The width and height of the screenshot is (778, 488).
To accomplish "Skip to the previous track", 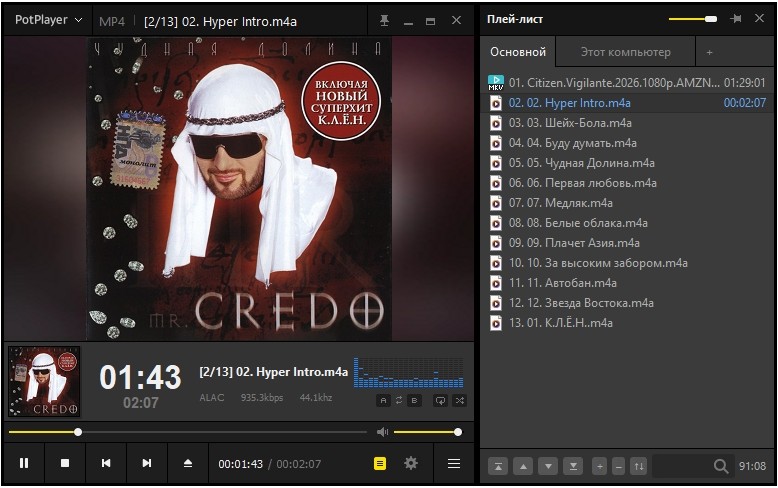I will (106, 463).
